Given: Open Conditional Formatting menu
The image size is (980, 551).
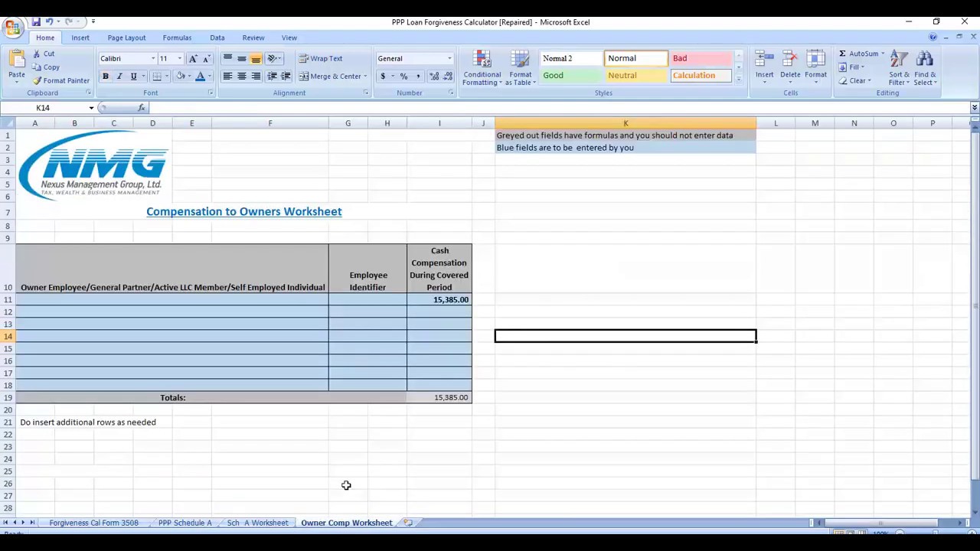Looking at the screenshot, I should [x=482, y=68].
